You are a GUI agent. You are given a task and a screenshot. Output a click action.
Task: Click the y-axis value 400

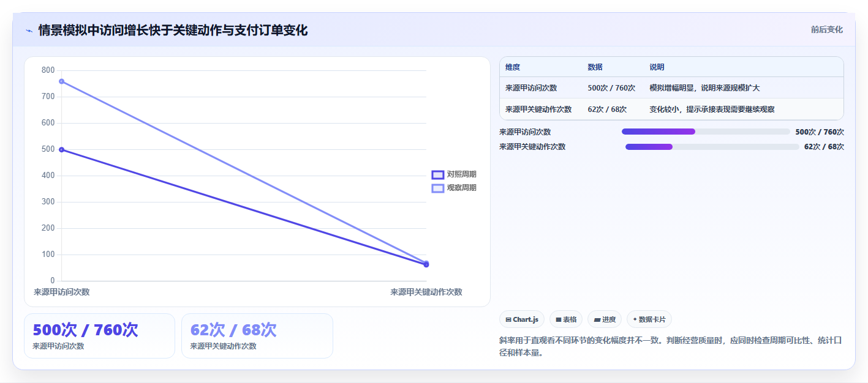coord(48,176)
